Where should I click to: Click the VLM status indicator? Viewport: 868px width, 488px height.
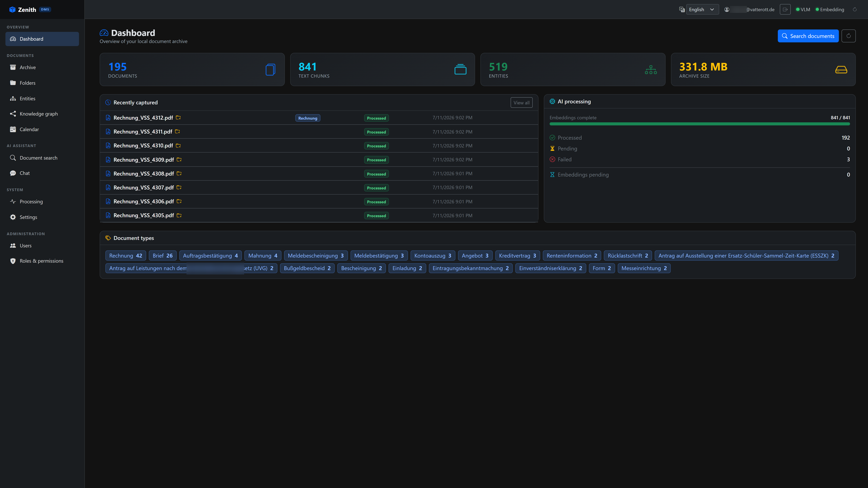tap(803, 9)
